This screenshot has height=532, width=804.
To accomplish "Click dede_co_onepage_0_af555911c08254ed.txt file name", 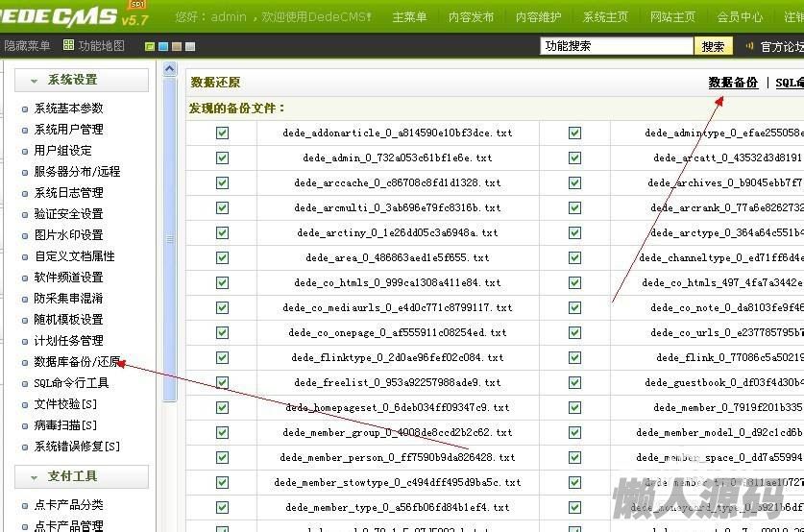I will [x=398, y=332].
